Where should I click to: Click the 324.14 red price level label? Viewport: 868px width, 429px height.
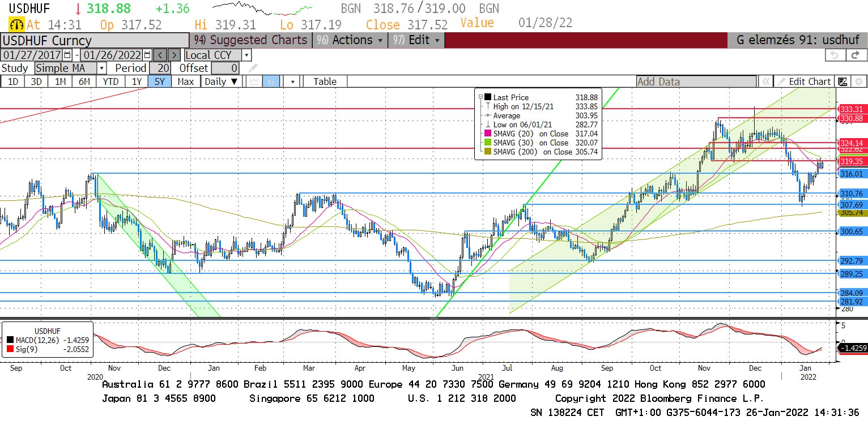pyautogui.click(x=852, y=143)
